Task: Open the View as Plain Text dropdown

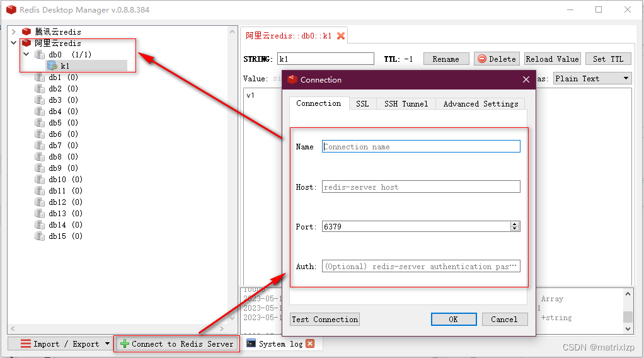Action: pyautogui.click(x=592, y=79)
